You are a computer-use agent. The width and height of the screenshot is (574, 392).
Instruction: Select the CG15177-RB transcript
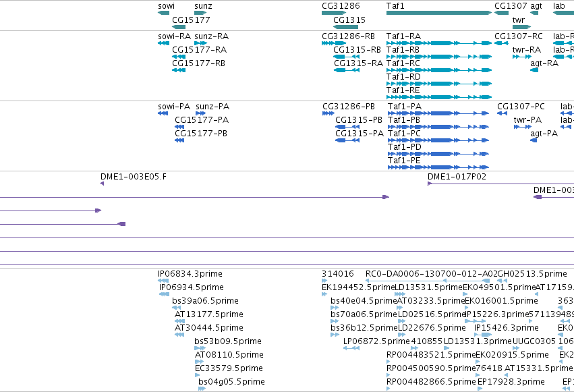179,70
